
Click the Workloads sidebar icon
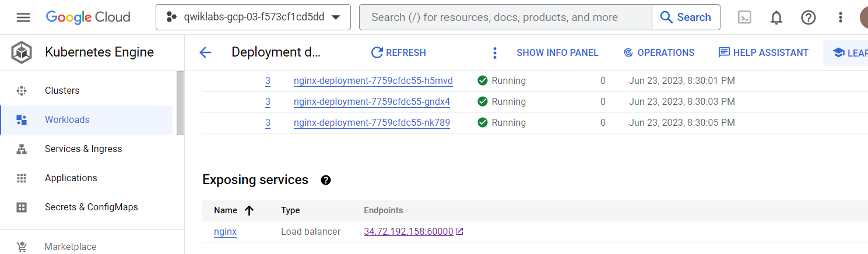point(22,120)
